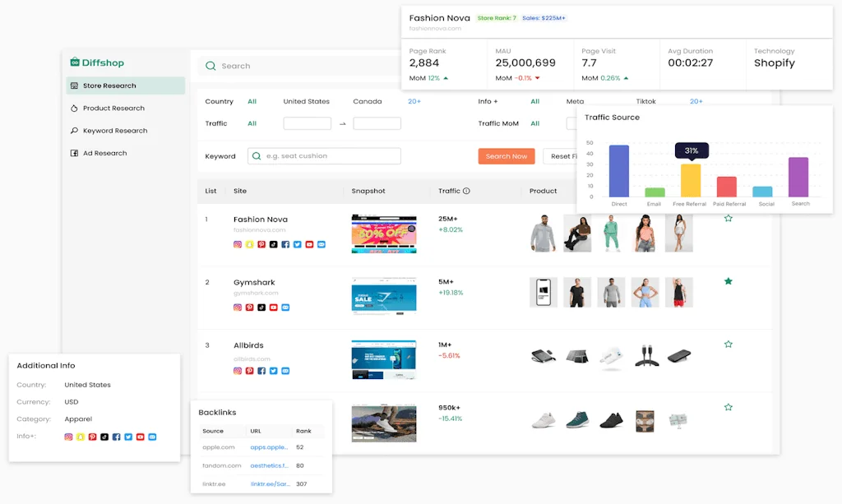The width and height of the screenshot is (842, 504).
Task: Unstar the Gymshark store
Action: pos(729,280)
